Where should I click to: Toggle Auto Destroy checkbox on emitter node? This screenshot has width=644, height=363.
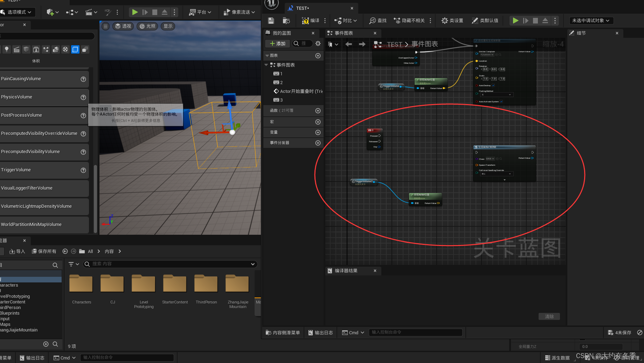(x=493, y=85)
